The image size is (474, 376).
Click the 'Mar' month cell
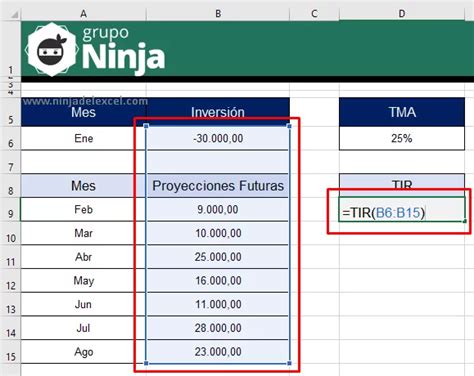(x=83, y=233)
